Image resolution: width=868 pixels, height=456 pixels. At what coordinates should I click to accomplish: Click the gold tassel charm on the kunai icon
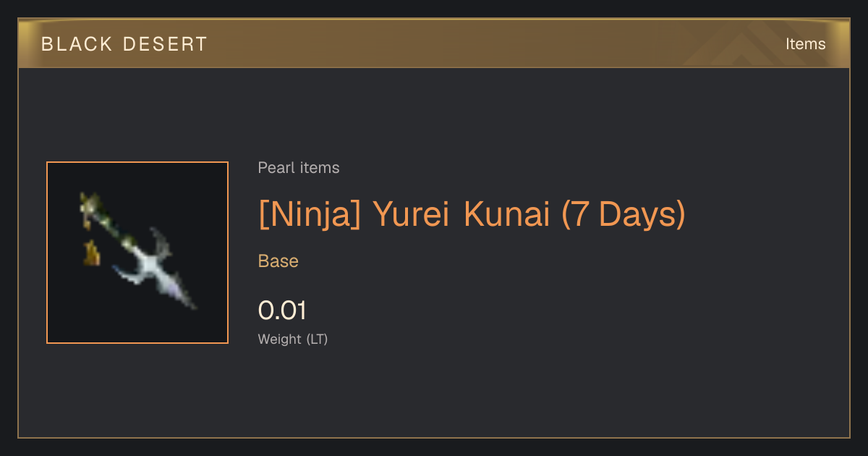[x=91, y=253]
